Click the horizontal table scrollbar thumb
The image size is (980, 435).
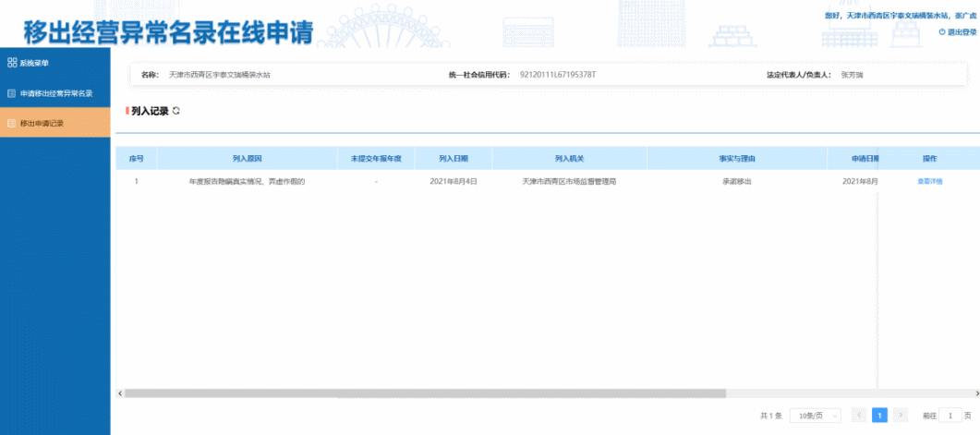coord(425,393)
